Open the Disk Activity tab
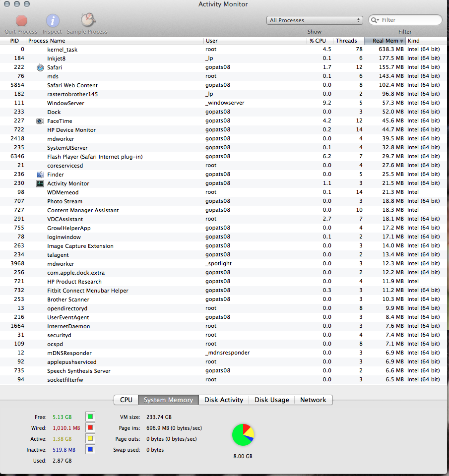The image size is (449, 476). 224,400
